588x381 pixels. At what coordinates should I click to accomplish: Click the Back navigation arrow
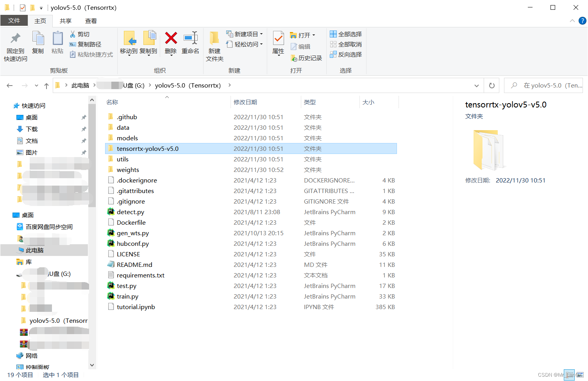(x=10, y=86)
